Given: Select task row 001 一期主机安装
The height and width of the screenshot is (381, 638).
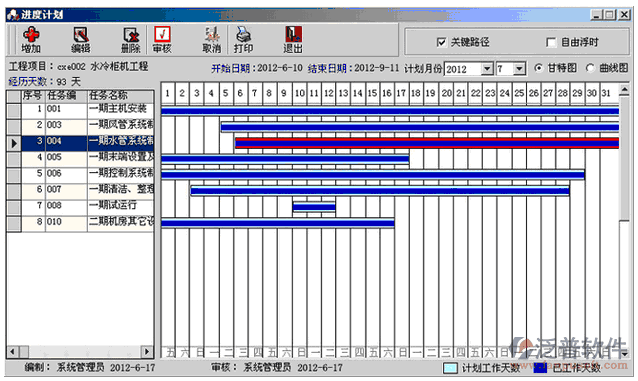Looking at the screenshot, I should point(81,109).
